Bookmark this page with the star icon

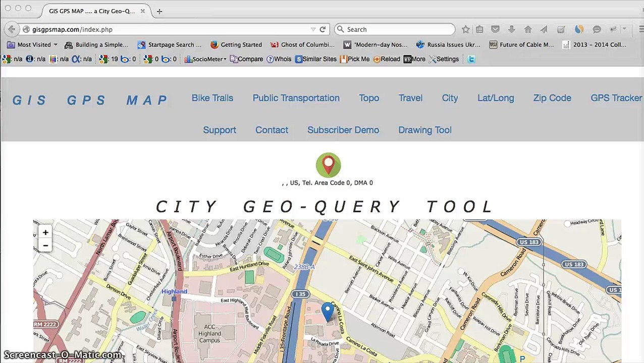coord(465,29)
